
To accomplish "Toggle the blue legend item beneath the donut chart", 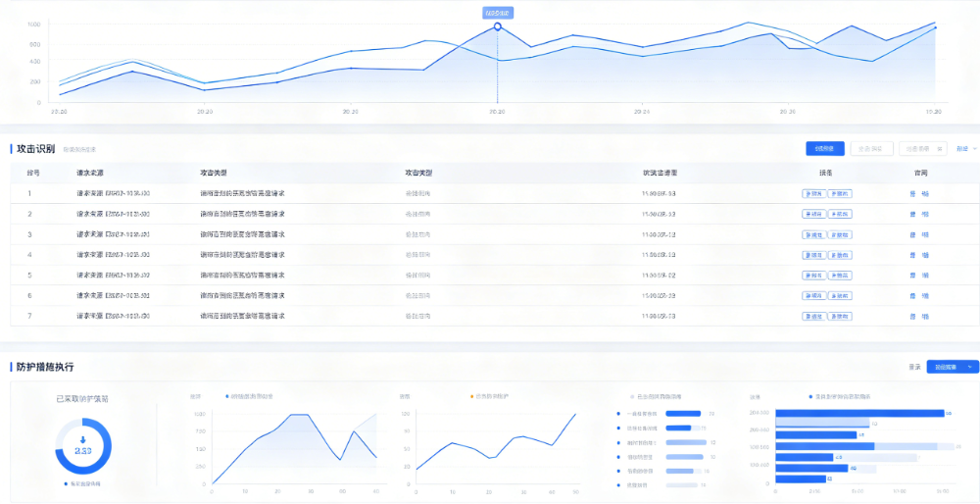I will tap(82, 484).
